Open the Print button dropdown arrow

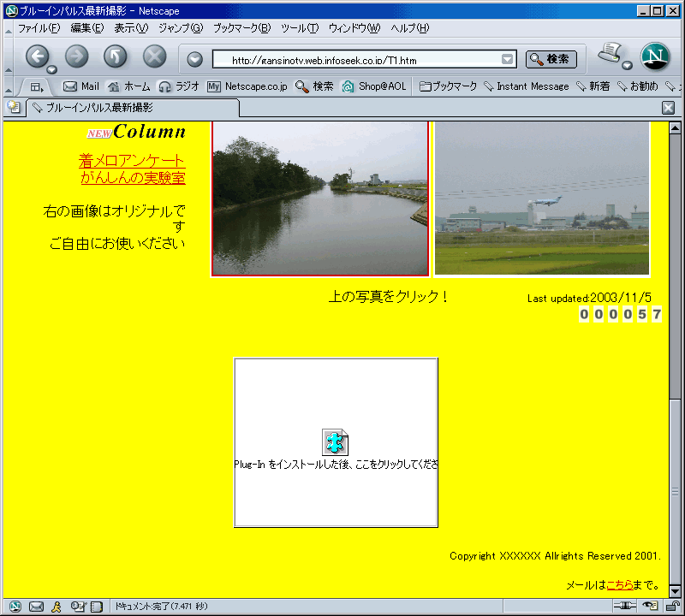(628, 66)
